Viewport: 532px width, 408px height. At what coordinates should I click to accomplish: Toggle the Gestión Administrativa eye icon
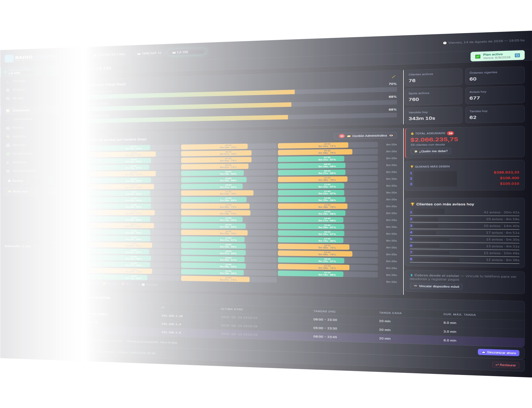tap(391, 135)
